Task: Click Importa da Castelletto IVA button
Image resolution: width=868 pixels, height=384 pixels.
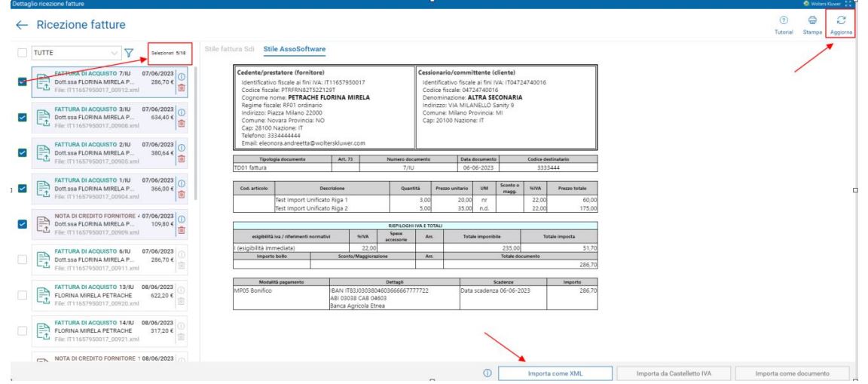Action: click(x=675, y=373)
